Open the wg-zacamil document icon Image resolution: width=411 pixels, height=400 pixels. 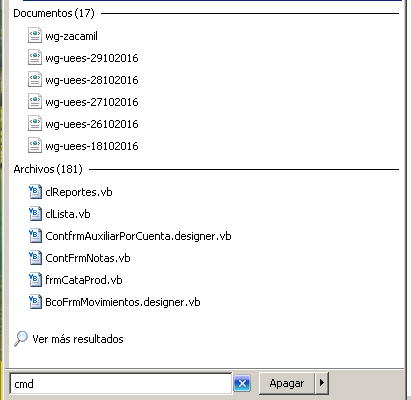tap(35, 36)
